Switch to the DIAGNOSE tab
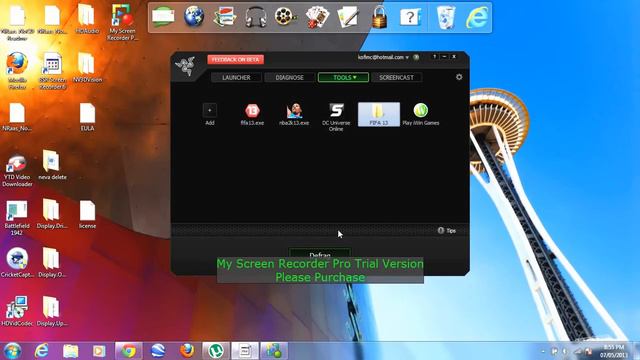Image resolution: width=640 pixels, height=360 pixels. point(289,77)
